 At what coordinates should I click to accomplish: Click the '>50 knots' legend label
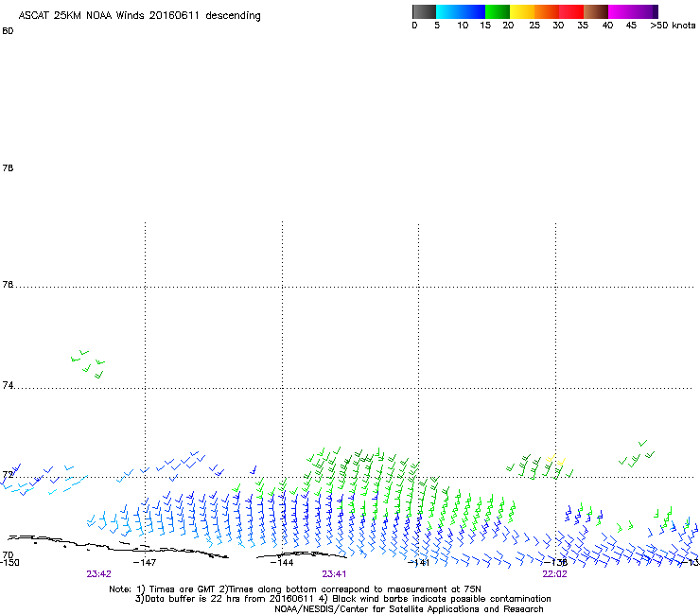point(673,26)
